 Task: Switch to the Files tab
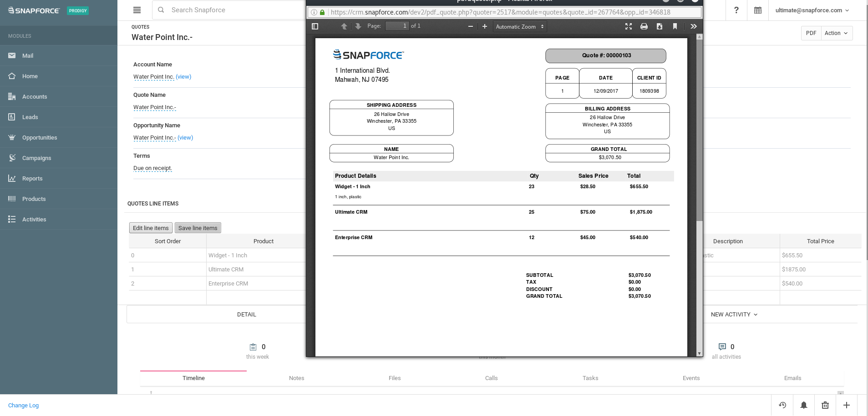(395, 378)
